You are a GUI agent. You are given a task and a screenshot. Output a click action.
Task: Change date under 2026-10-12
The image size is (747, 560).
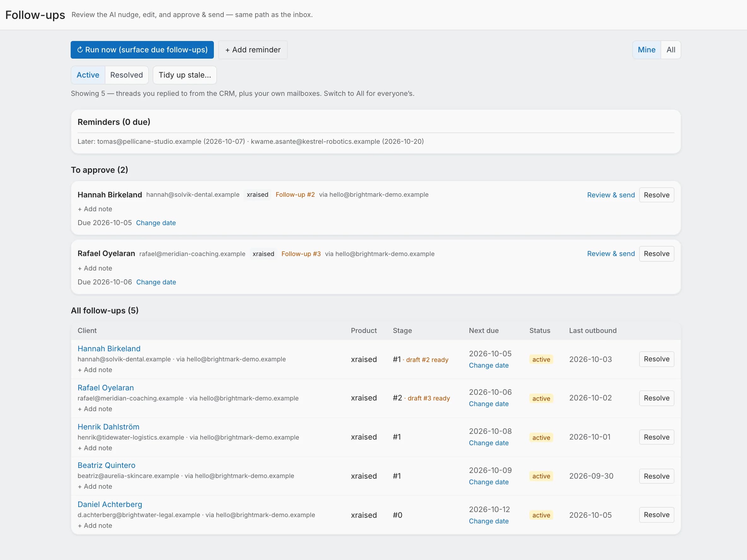(x=489, y=521)
